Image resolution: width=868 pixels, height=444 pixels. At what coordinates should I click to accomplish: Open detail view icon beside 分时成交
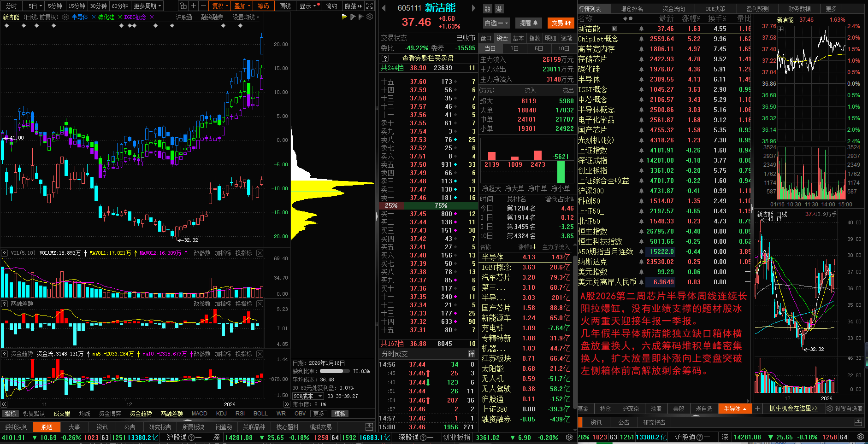pos(471,354)
